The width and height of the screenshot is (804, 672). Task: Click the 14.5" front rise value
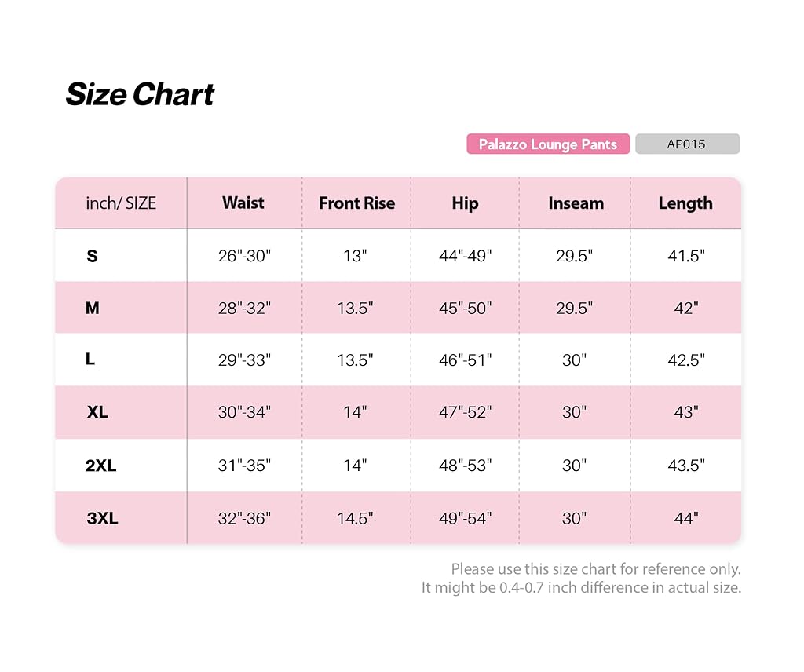tap(355, 518)
